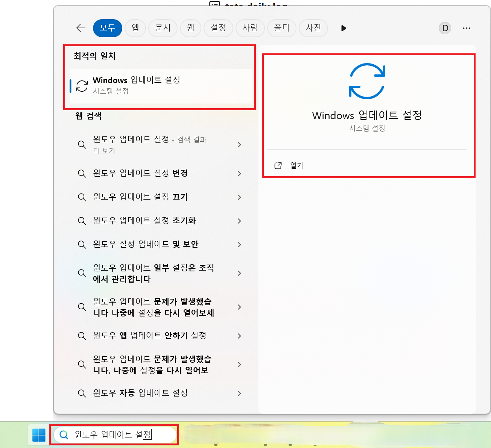This screenshot has width=491, height=448.
Task: Expand chevron for 조직에서 관리합니다 suggestion
Action: 239,273
